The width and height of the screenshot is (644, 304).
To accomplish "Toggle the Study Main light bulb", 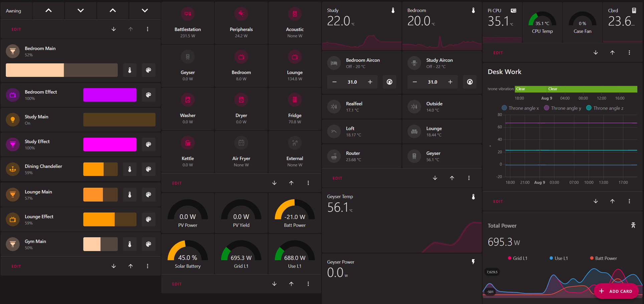I will click(x=12, y=119).
